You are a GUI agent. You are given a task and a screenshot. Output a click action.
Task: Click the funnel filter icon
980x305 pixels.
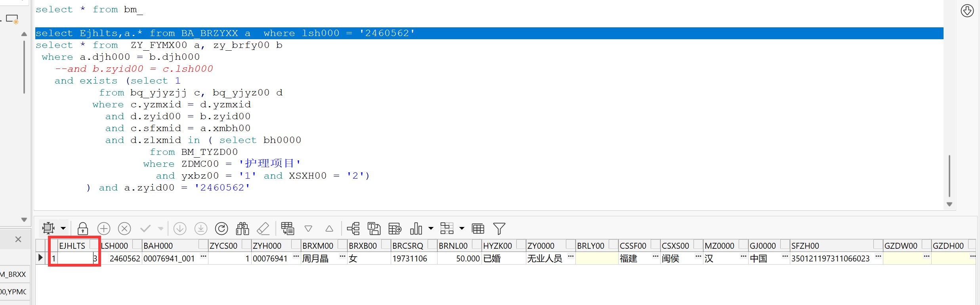pos(499,229)
